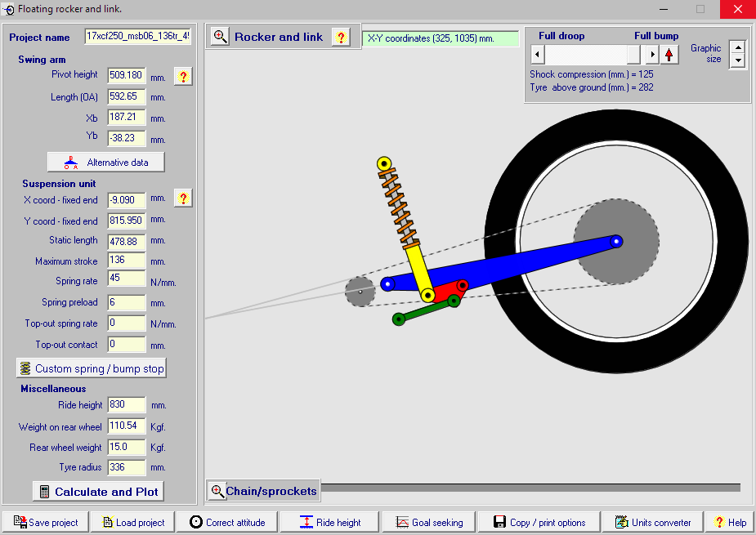Click the Save project button
756x535 pixels.
click(x=45, y=522)
